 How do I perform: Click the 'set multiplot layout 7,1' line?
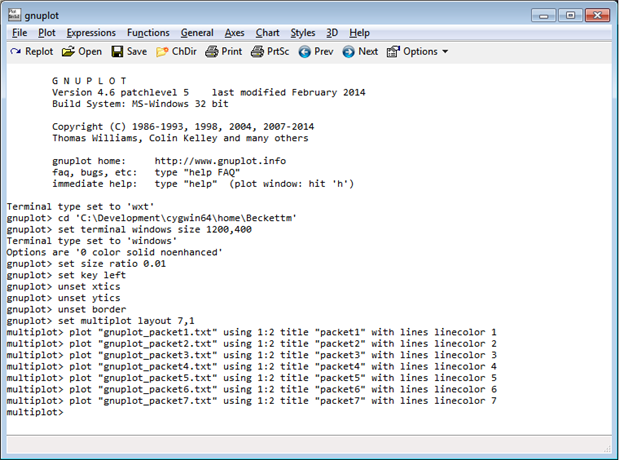(100, 321)
